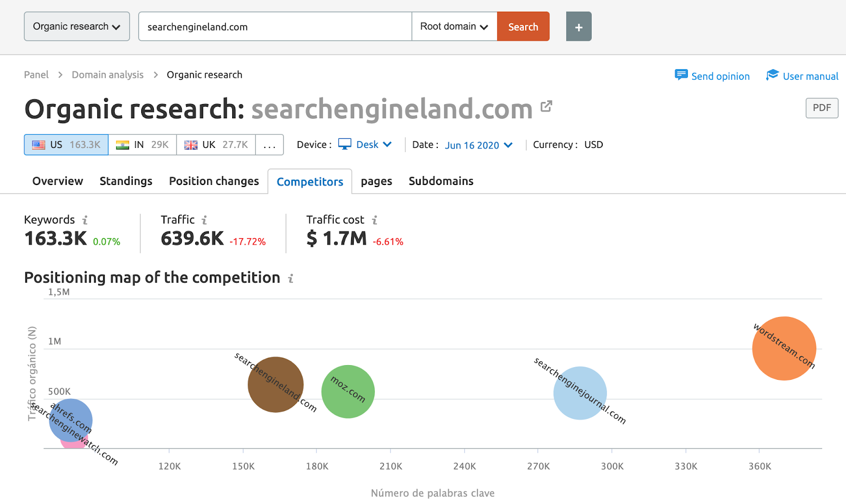Click the User manual graduation cap icon
The width and height of the screenshot is (846, 504).
tap(773, 75)
